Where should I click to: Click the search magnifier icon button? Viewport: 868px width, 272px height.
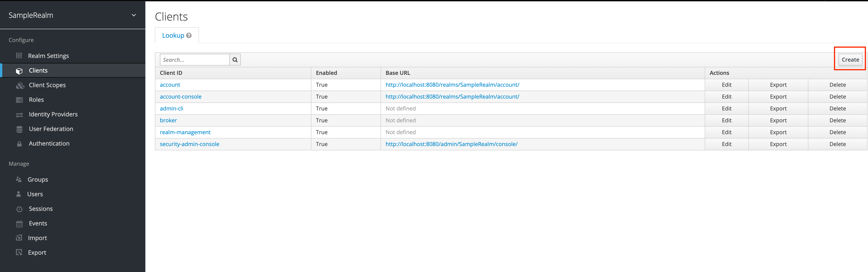[x=235, y=60]
